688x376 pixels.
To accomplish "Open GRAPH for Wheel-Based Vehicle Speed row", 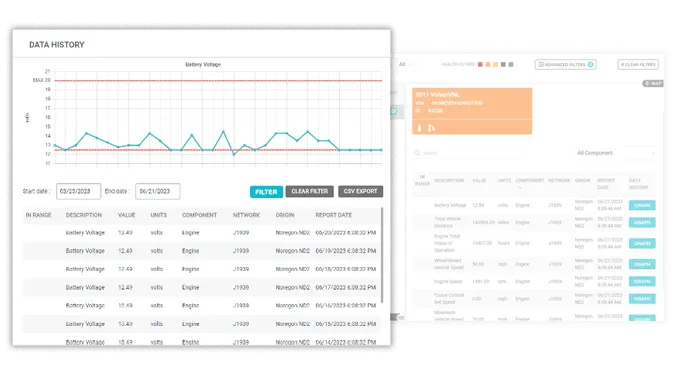I will [x=642, y=264].
